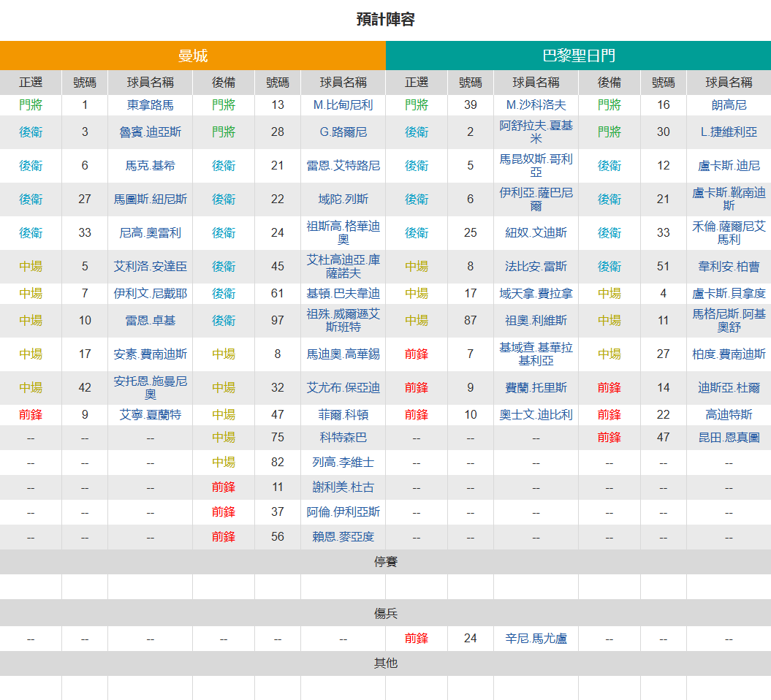Screen dimensions: 771x700
Task: Open 馬圖斯.紐尼斯 player page
Action: click(150, 199)
